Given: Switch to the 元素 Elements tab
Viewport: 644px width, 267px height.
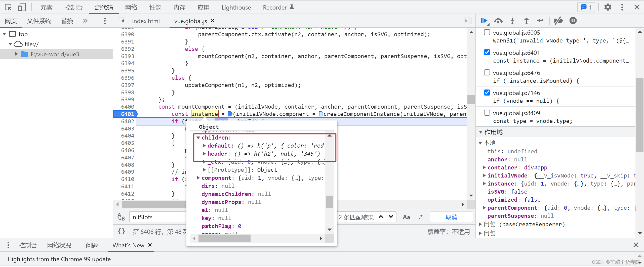Looking at the screenshot, I should click(x=47, y=8).
